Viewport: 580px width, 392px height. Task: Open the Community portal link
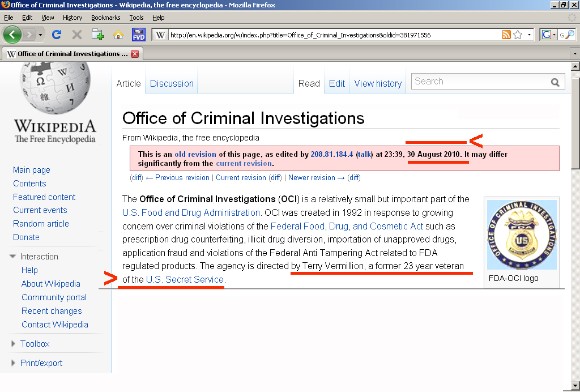click(54, 297)
